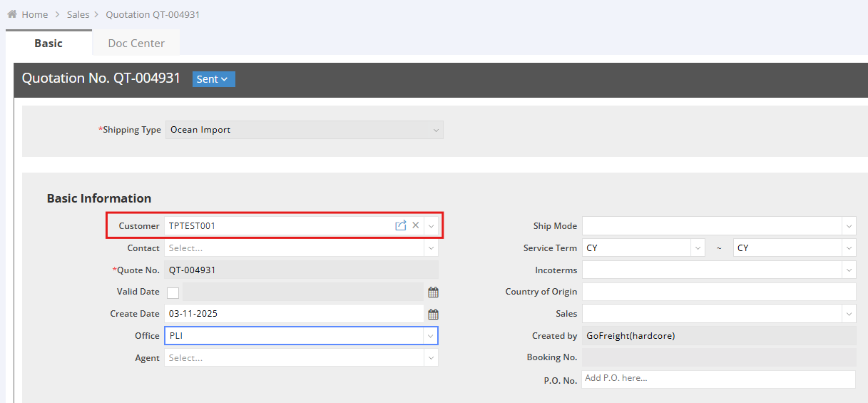
Task: Open the Contact select dropdown
Action: [x=301, y=248]
